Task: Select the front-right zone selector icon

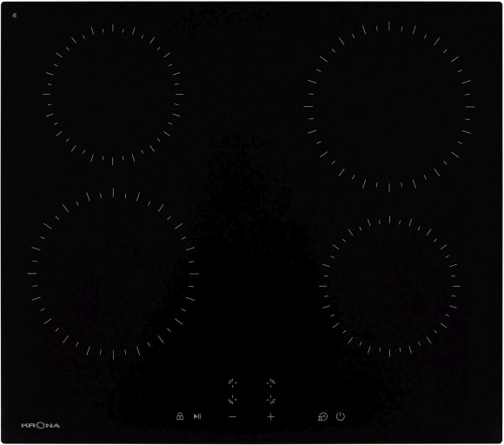Action: 271,400
